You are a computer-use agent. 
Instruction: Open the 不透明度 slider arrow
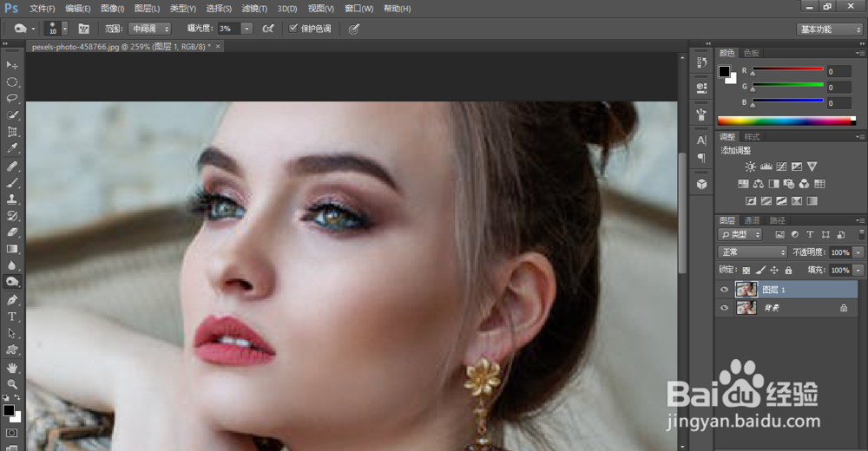pyautogui.click(x=858, y=252)
